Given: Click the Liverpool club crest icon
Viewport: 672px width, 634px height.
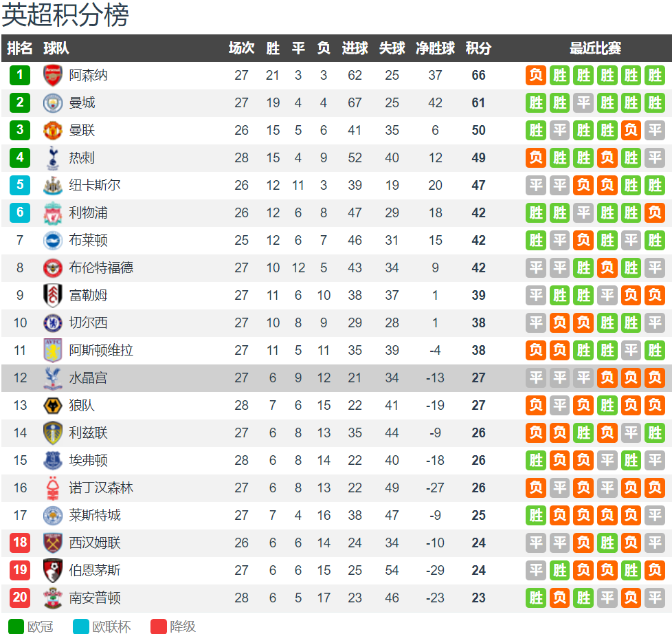Looking at the screenshot, I should (x=53, y=213).
